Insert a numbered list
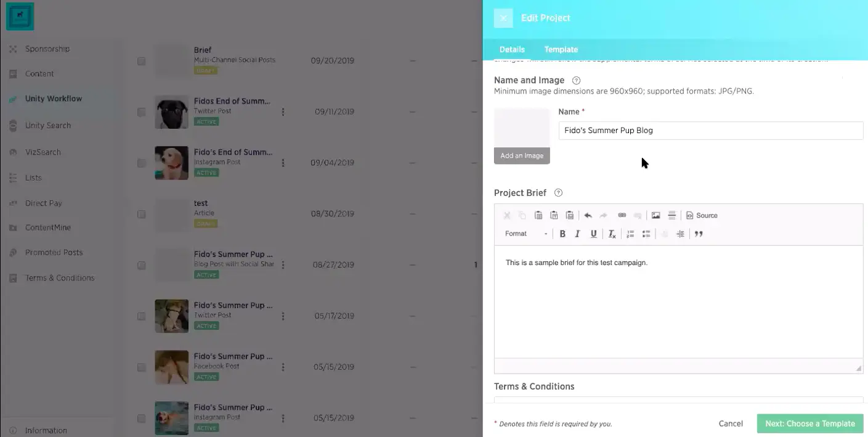 click(630, 234)
